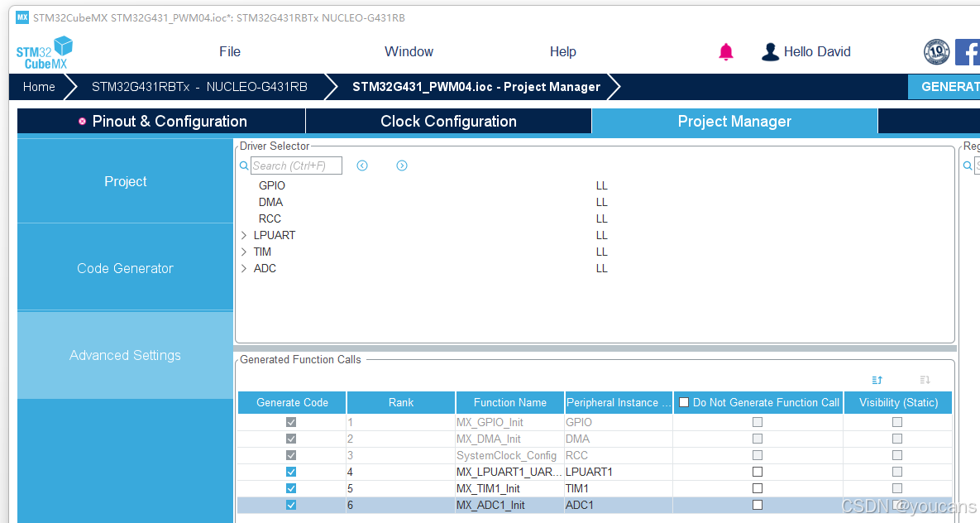This screenshot has height=523, width=980.
Task: Expand the ADC driver node
Action: pyautogui.click(x=244, y=268)
